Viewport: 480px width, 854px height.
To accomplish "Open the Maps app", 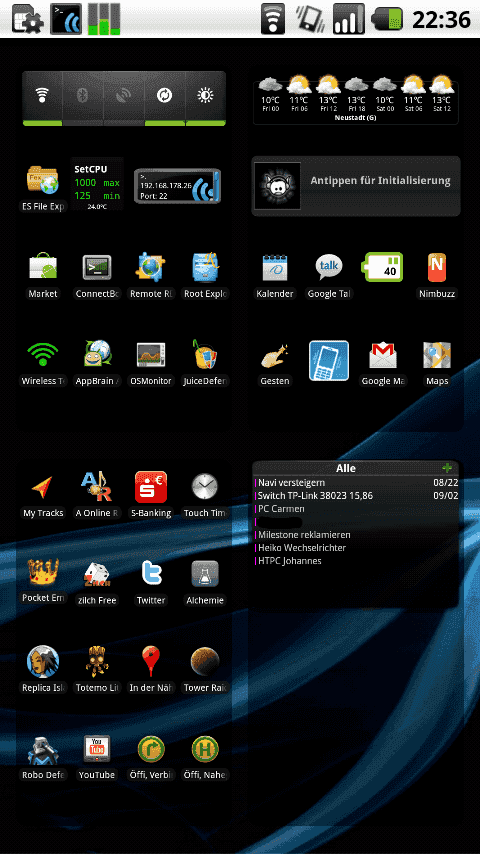I will click(437, 363).
